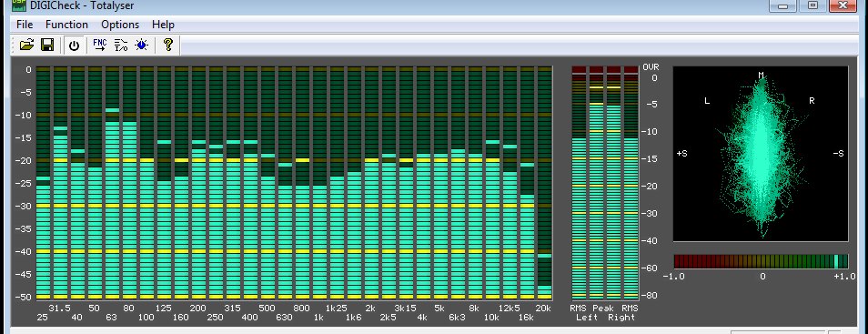Open a workspace with the folder icon

pos(26,46)
